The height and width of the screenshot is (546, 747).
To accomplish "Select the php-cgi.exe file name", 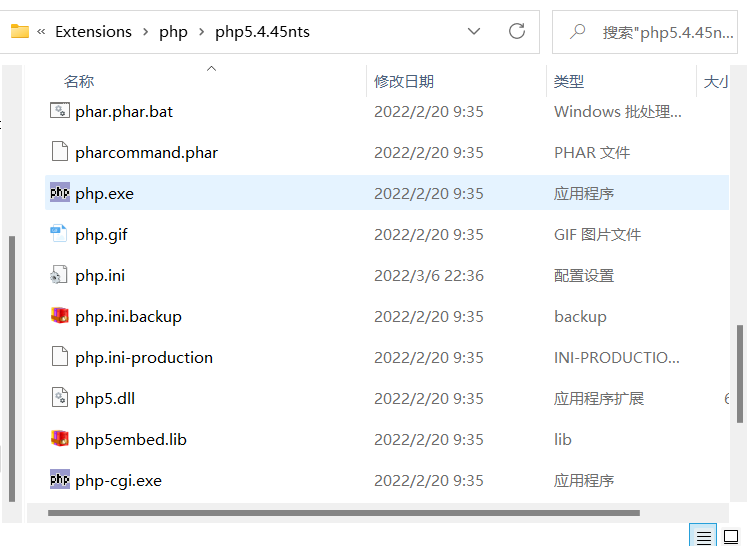I will tap(118, 480).
